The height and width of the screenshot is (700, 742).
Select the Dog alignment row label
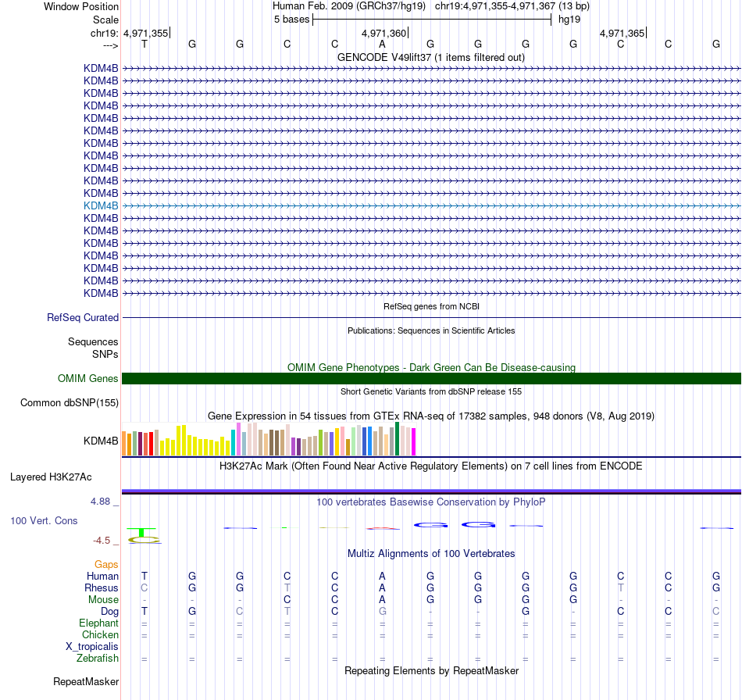click(109, 612)
